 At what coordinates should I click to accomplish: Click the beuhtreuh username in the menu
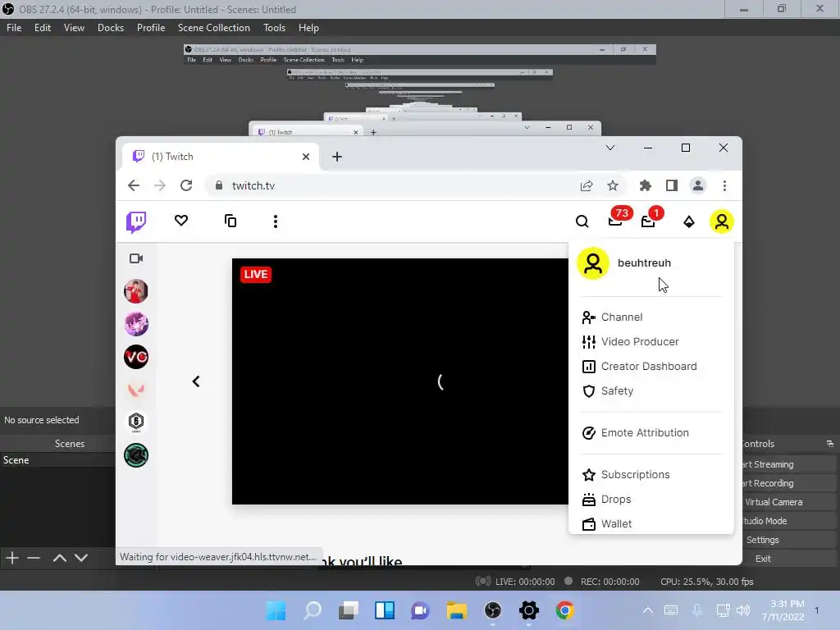click(x=644, y=263)
